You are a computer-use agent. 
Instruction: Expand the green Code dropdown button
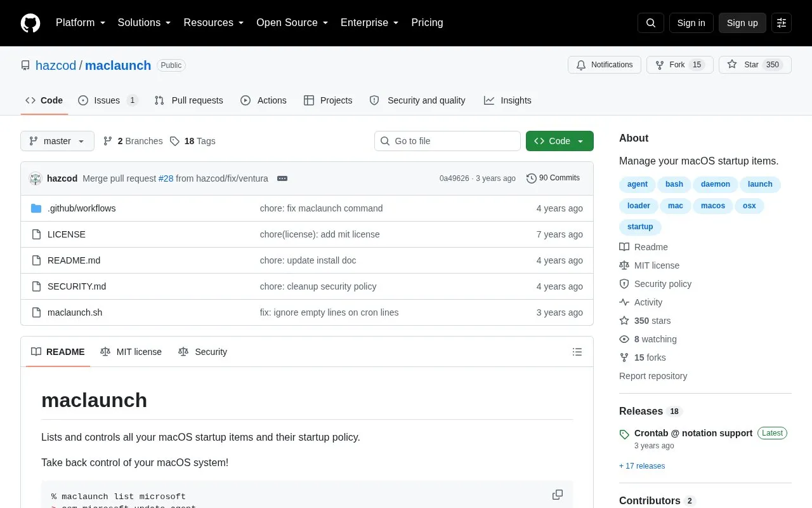tap(560, 141)
